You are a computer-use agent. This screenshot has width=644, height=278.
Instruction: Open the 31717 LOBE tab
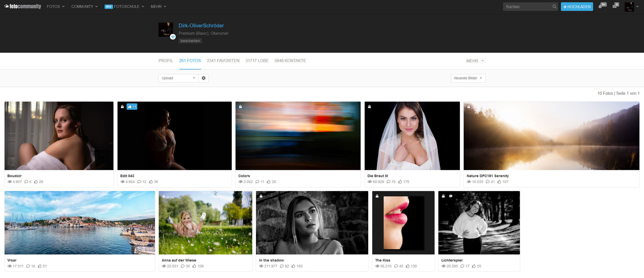(x=257, y=61)
